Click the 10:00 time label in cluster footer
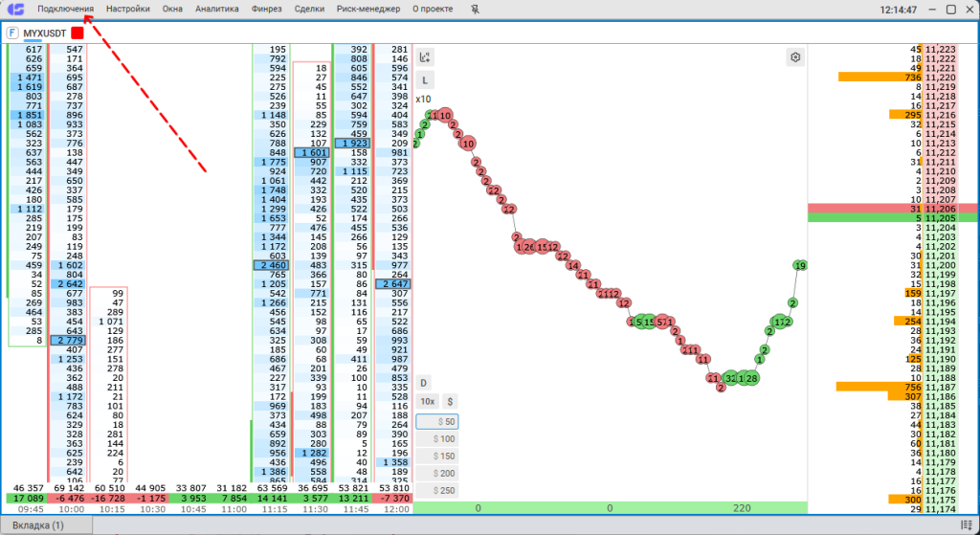This screenshot has height=535, width=980. point(69,509)
